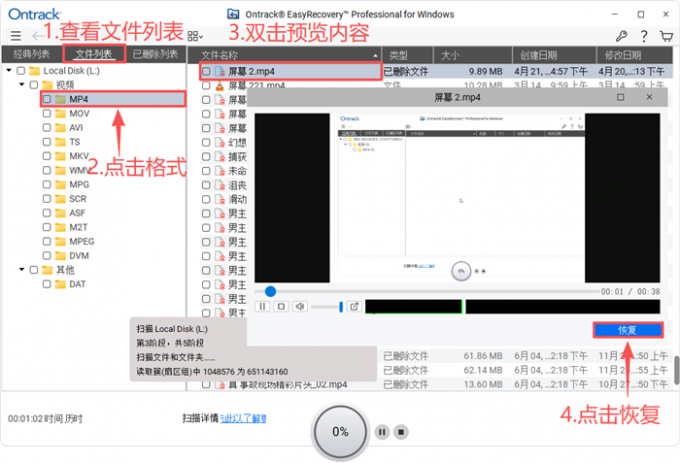Click the AVI folder icon
This screenshot has height=463, width=680.
(61, 128)
